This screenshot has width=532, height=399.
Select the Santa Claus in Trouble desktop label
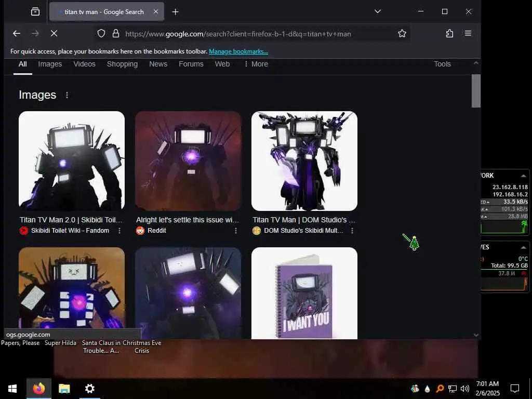(x=101, y=347)
